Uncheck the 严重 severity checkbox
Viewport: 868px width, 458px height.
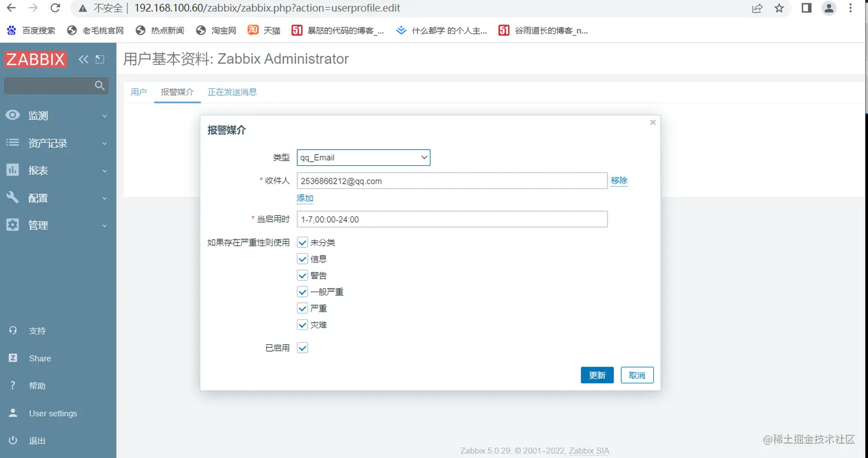tap(303, 308)
